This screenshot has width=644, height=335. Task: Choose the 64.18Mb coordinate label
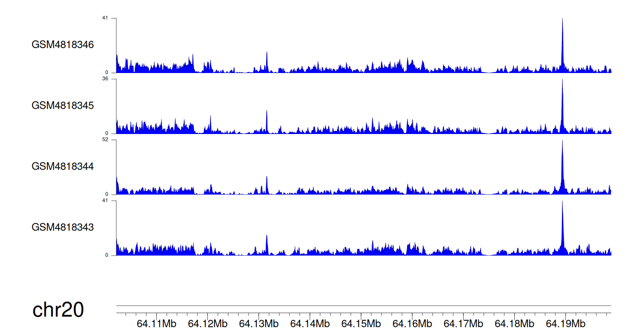click(x=514, y=324)
